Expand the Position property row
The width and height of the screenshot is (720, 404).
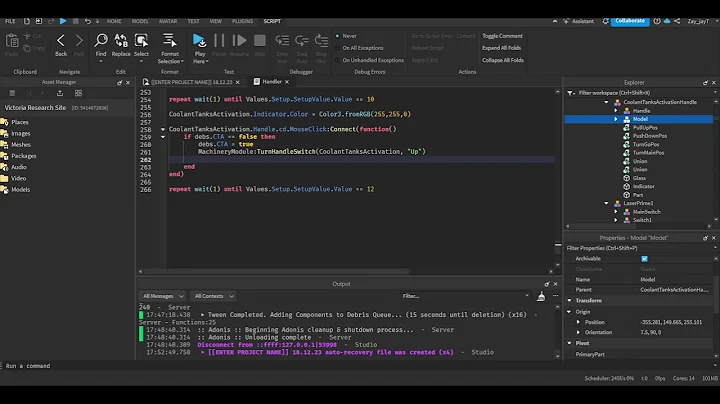click(579, 322)
